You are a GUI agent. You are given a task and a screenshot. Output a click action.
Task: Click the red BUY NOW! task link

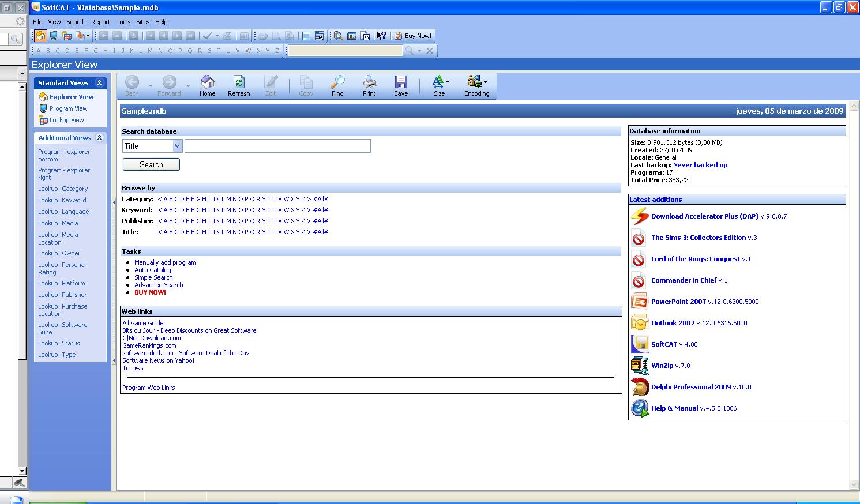click(150, 292)
